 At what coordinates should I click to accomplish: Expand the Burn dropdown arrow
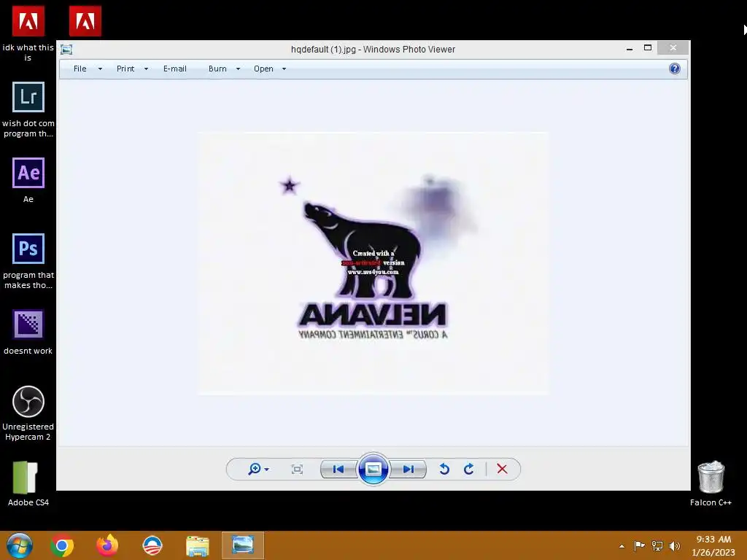(x=239, y=69)
